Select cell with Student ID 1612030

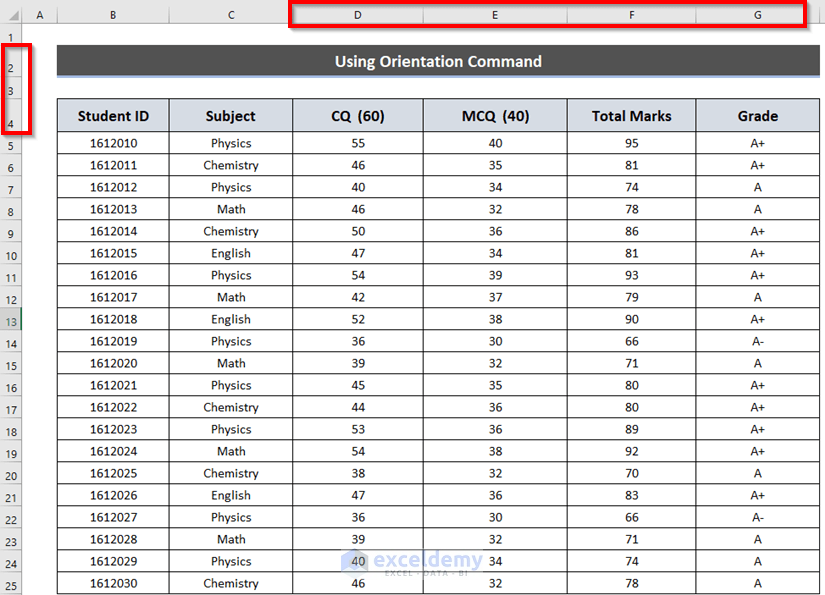point(113,583)
